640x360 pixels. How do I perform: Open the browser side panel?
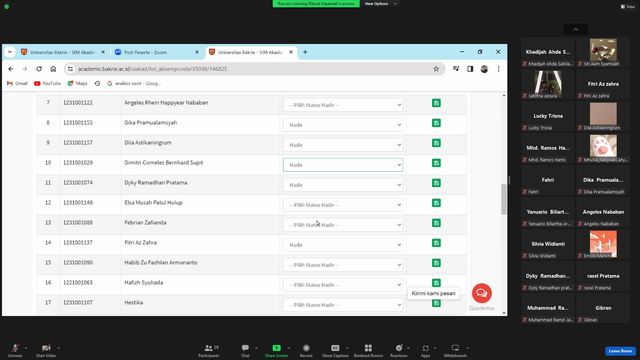pyautogui.click(x=470, y=69)
